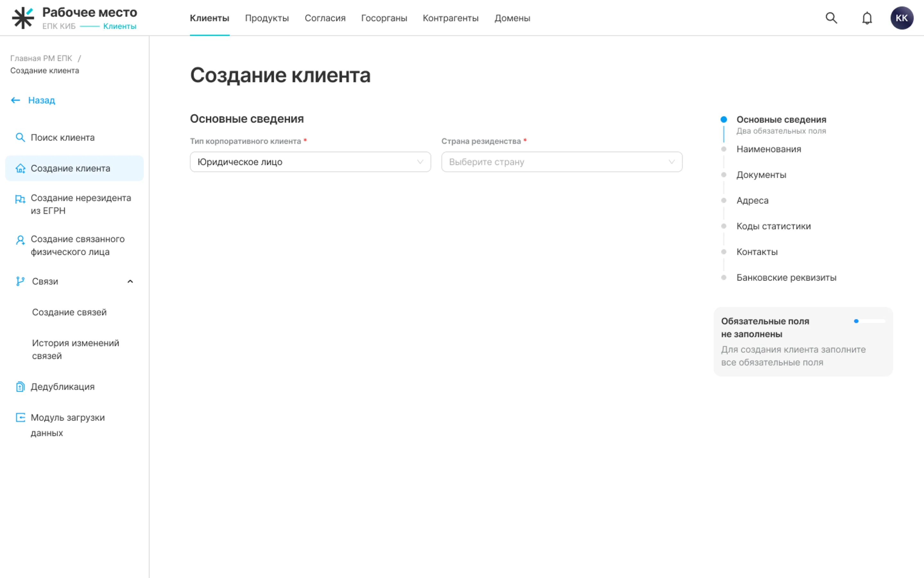Select Дедубликация in sidebar
924x578 pixels.
[74, 387]
